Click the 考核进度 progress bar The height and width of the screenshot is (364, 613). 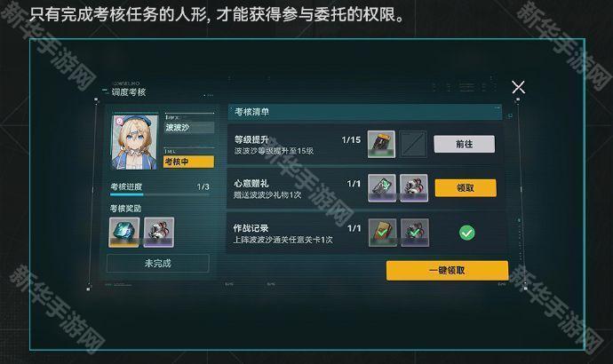(x=160, y=194)
